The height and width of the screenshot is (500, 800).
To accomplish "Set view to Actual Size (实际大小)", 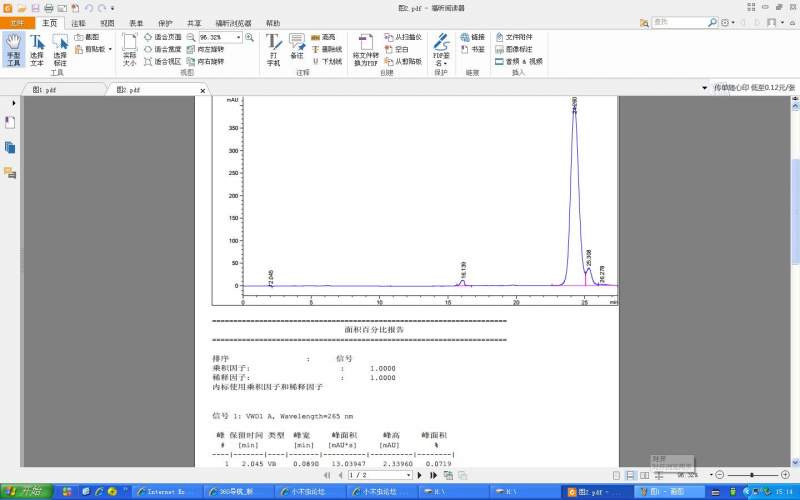I will (x=130, y=49).
